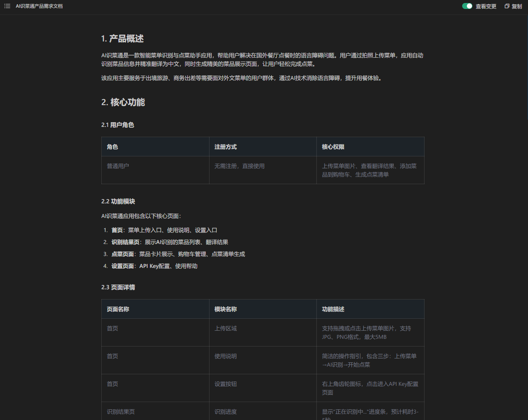Click the 角色 table column header

[112, 147]
